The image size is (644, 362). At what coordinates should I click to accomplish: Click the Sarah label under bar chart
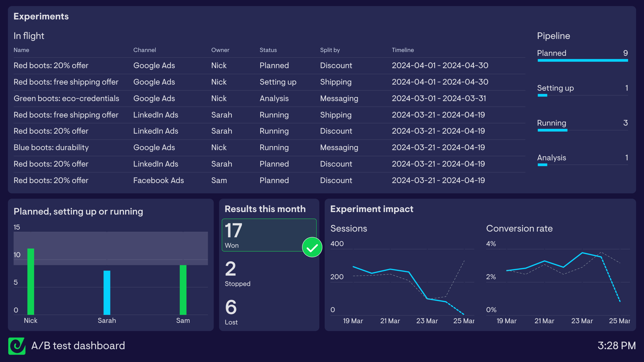point(107,321)
